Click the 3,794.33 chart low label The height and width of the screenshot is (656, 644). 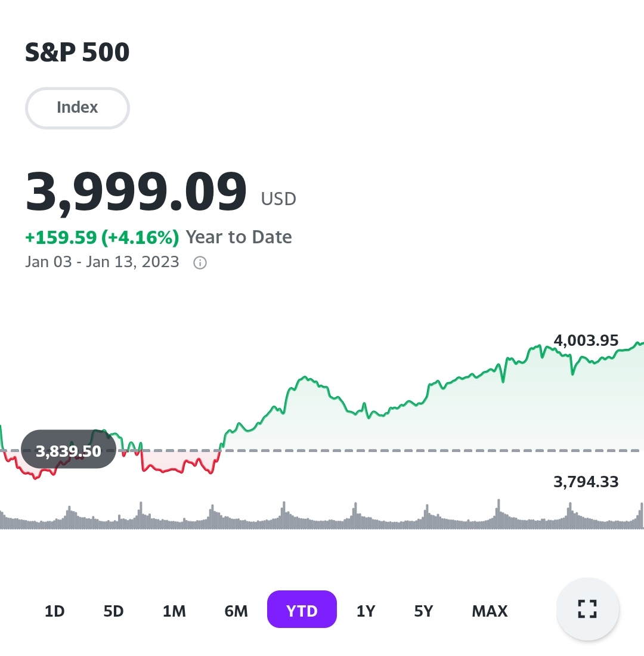point(586,482)
